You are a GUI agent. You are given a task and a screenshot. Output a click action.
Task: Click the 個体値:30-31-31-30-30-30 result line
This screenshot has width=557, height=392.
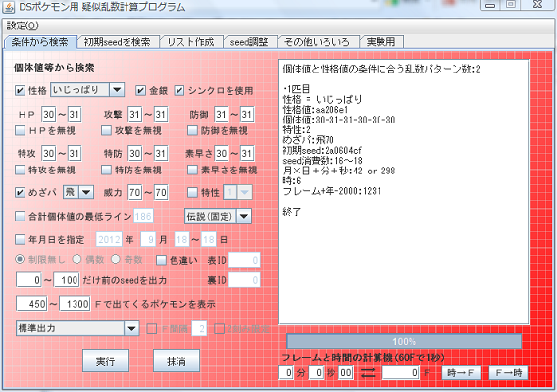pos(339,120)
